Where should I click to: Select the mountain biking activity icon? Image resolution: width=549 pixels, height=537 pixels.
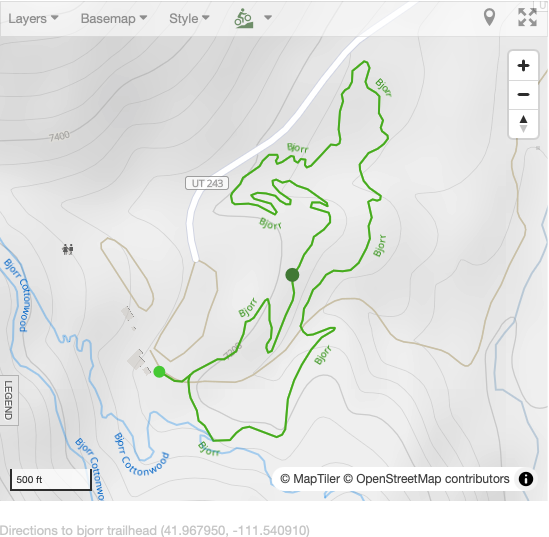tap(243, 19)
